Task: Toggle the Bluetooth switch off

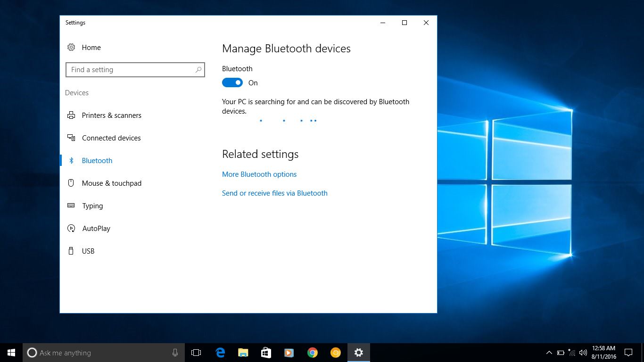Action: pyautogui.click(x=232, y=82)
